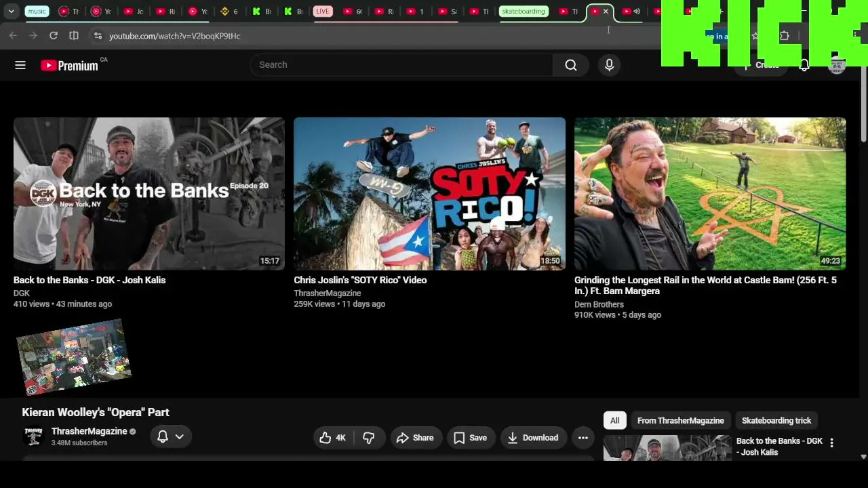Image resolution: width=868 pixels, height=488 pixels.
Task: Select "From ThrasherMagazine" filter chip
Action: click(x=681, y=421)
